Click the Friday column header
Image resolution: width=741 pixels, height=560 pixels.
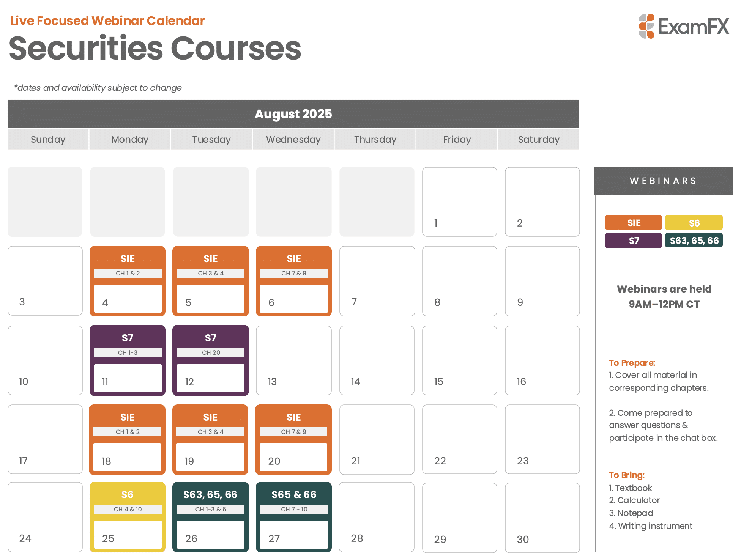pyautogui.click(x=457, y=139)
